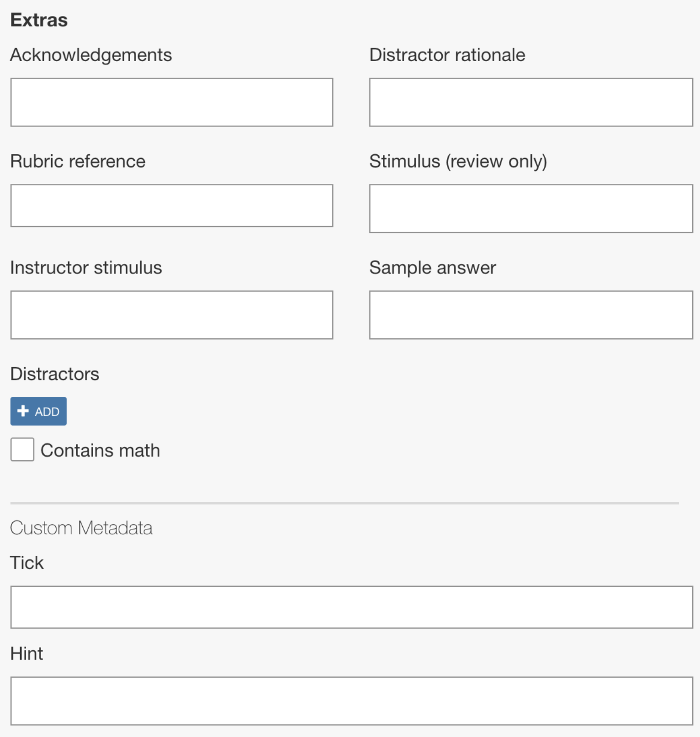The height and width of the screenshot is (737, 700).
Task: Click the Extras section heading
Action: click(39, 20)
